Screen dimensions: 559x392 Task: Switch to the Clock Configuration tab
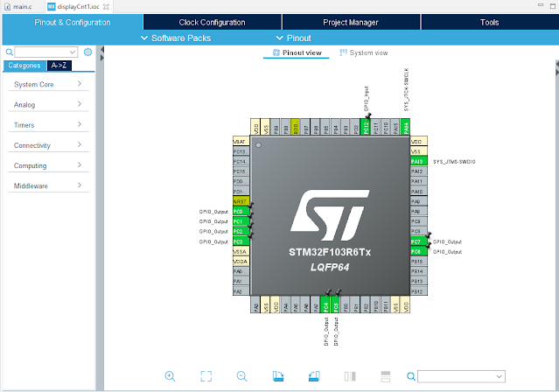tap(212, 22)
